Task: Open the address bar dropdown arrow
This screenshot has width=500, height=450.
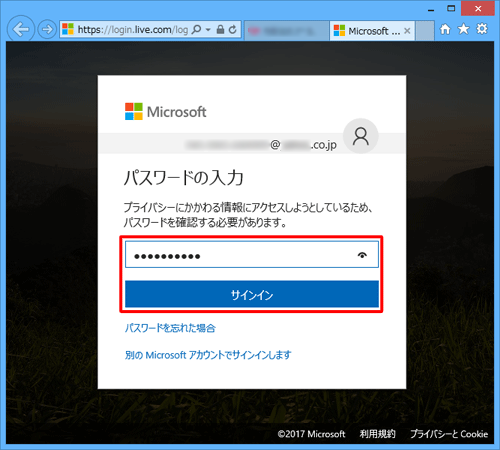Action: pos(208,30)
